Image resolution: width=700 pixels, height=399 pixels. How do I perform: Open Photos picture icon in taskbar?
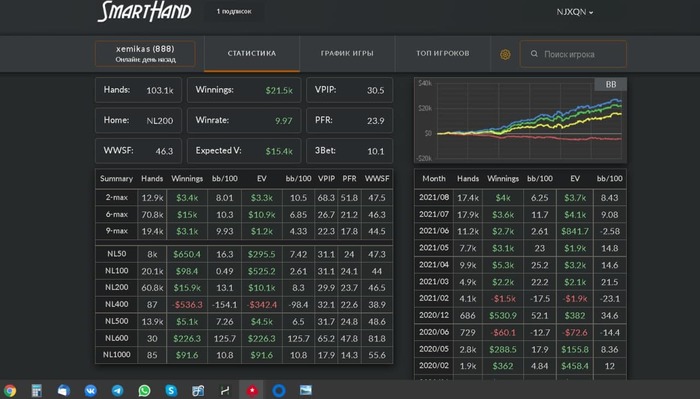(x=306, y=391)
